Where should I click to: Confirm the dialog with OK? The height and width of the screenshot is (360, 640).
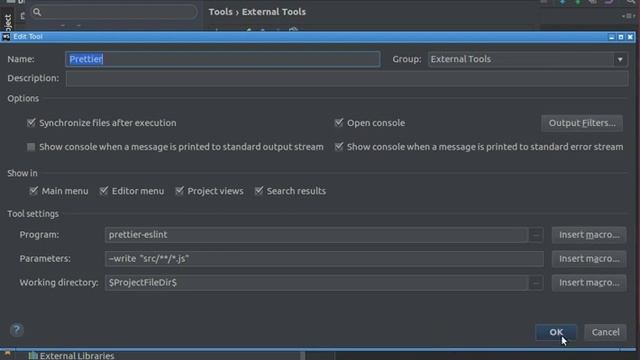556,332
